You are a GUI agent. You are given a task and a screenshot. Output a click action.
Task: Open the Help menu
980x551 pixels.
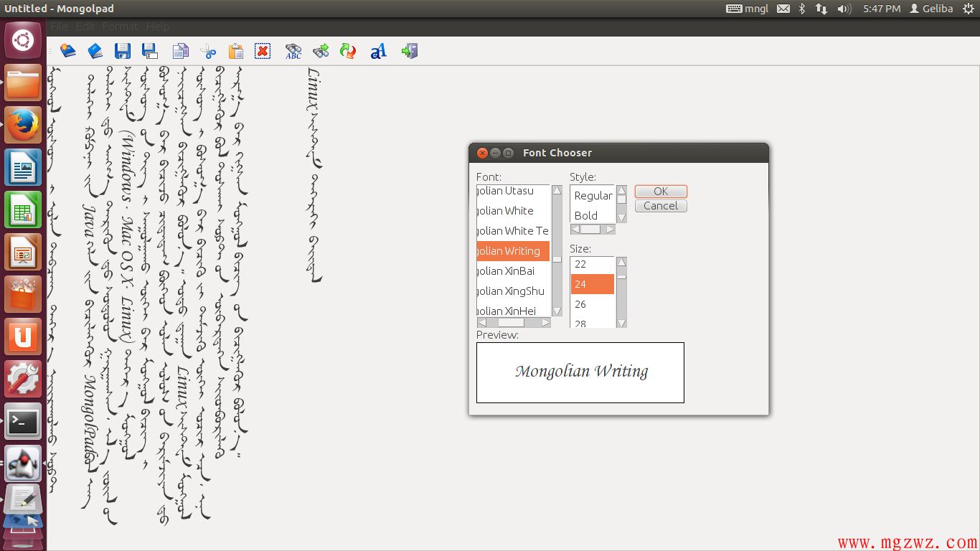pos(158,27)
